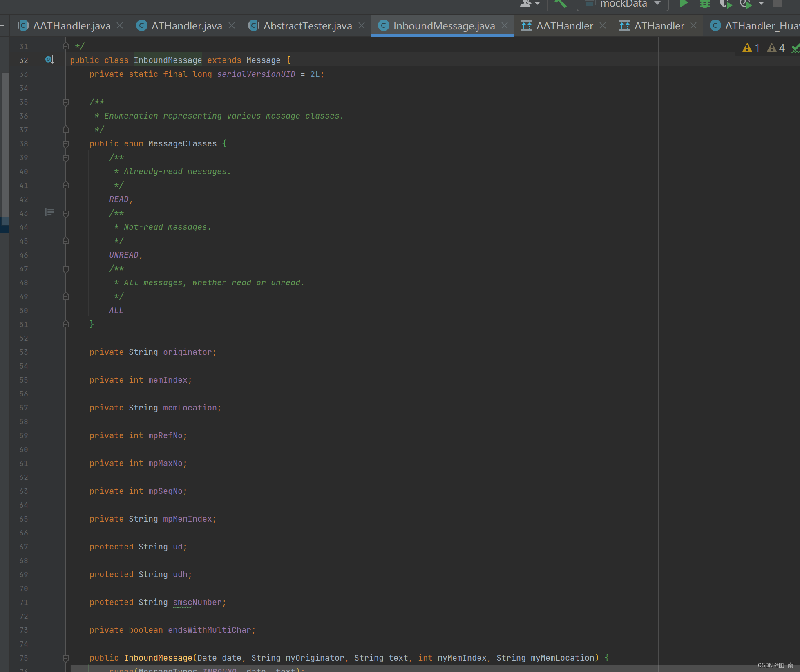Open the profiler run options arrow
800x672 pixels.
pos(761,3)
